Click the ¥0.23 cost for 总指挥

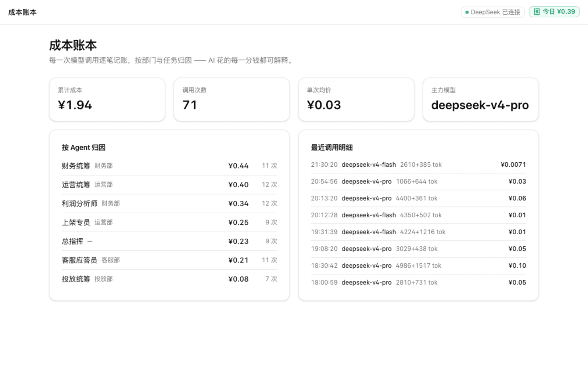pos(238,241)
